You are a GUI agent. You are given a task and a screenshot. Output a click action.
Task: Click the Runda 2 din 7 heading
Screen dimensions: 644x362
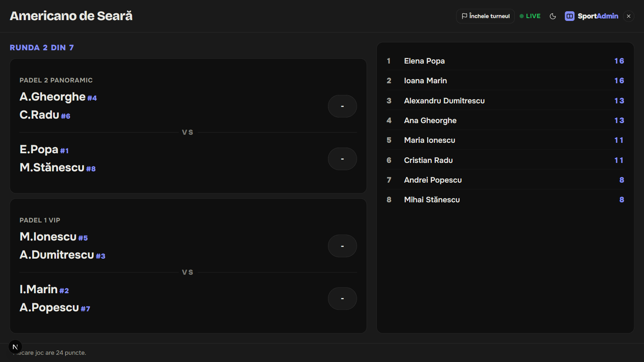(42, 47)
